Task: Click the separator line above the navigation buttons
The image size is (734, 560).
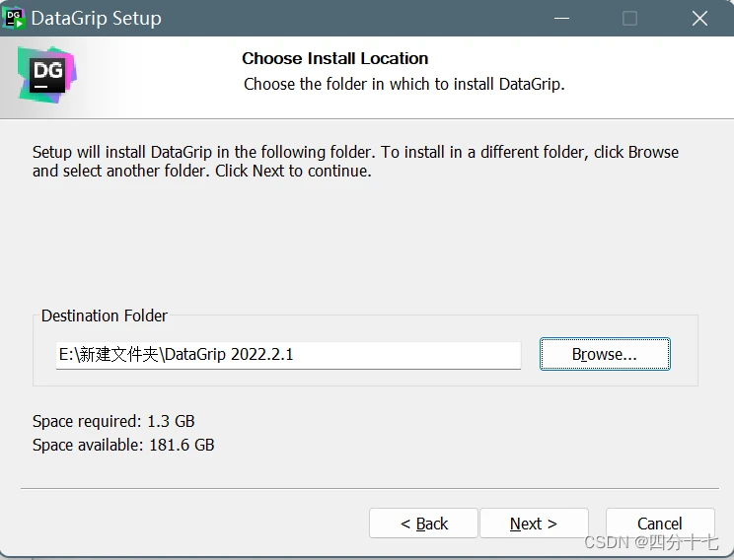Action: pyautogui.click(x=370, y=488)
